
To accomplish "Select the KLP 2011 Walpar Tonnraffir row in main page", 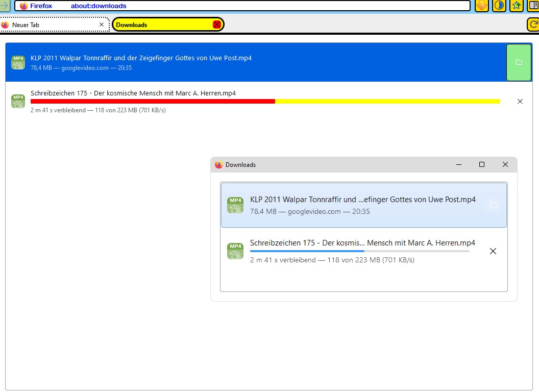I will pos(268,62).
